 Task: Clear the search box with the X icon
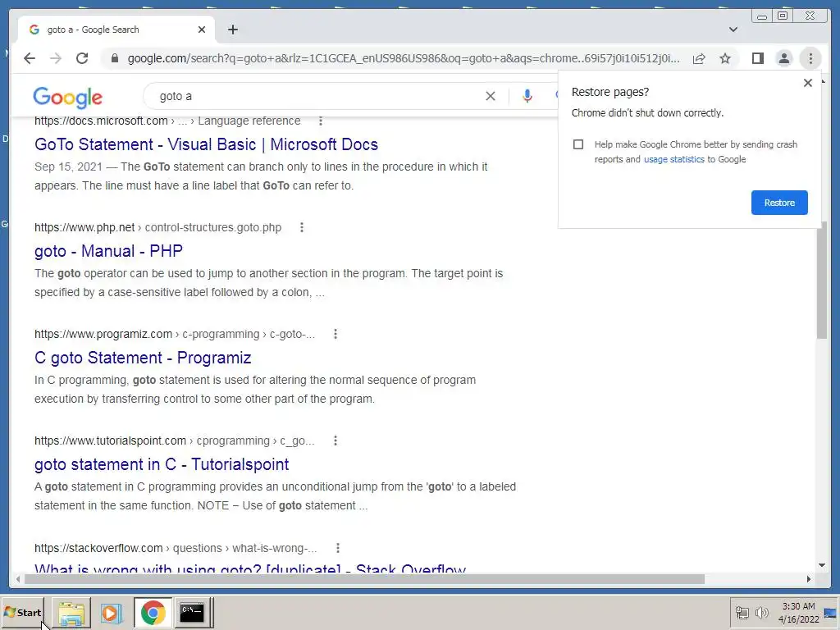pyautogui.click(x=491, y=96)
